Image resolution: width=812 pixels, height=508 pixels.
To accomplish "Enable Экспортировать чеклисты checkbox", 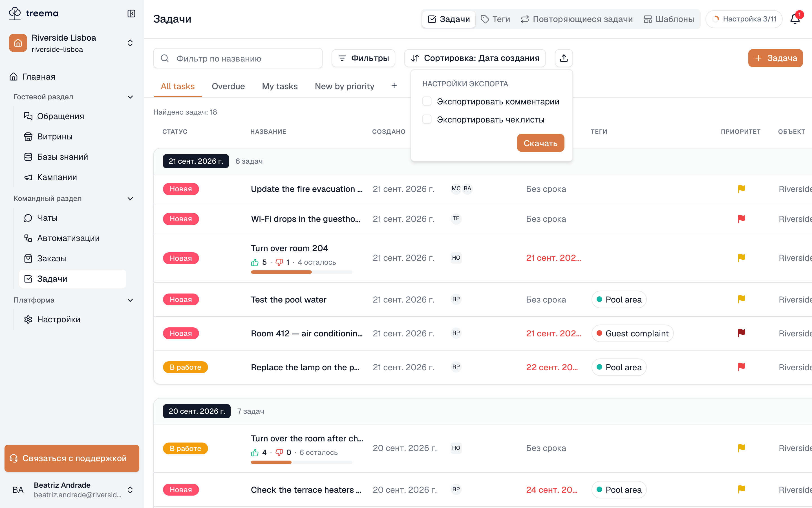I will click(427, 119).
